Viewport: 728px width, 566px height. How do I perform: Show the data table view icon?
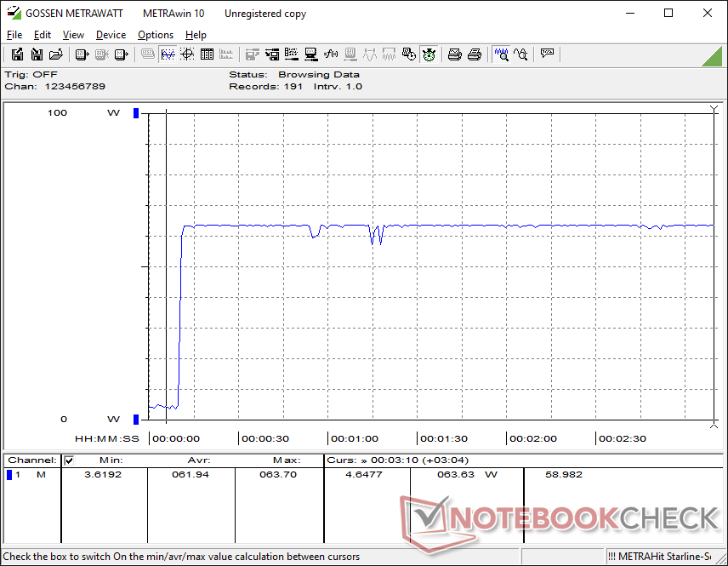point(207,54)
